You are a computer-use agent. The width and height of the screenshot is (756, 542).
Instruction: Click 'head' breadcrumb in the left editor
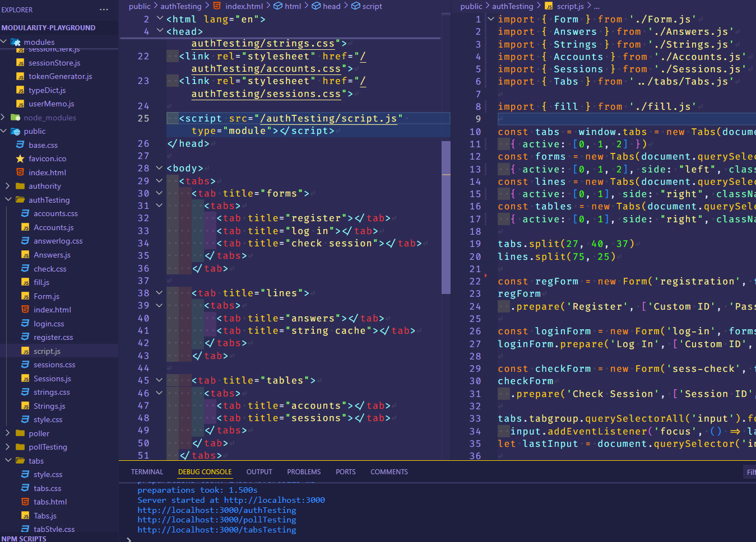[x=331, y=6]
